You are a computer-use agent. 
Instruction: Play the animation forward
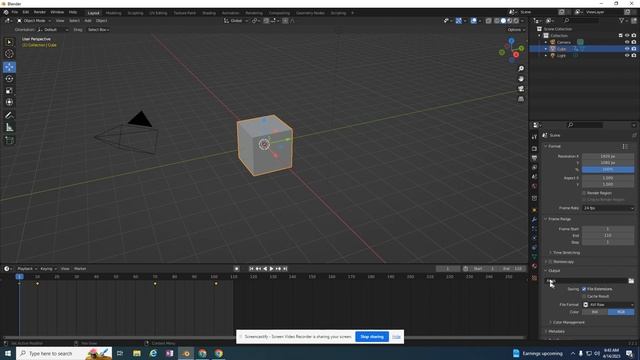click(271, 269)
